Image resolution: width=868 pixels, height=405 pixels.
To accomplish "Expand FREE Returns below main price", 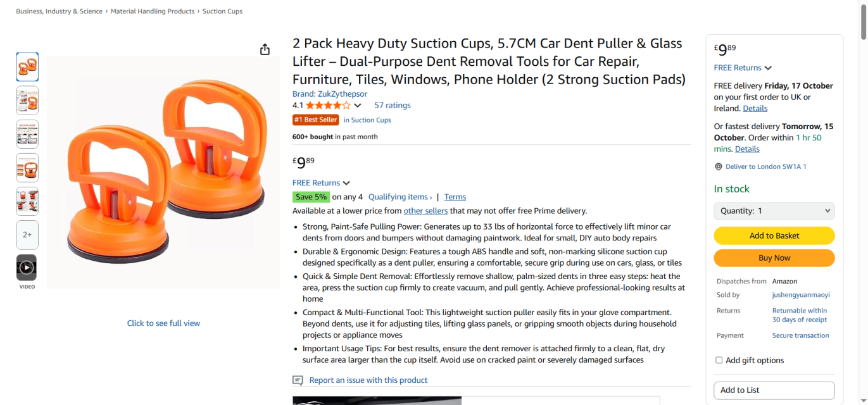I will (321, 183).
